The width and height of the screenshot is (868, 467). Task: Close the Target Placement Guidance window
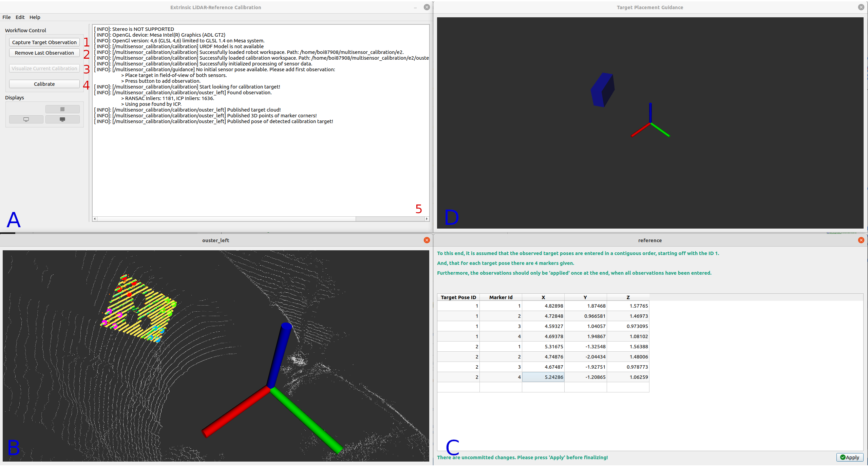(x=861, y=7)
